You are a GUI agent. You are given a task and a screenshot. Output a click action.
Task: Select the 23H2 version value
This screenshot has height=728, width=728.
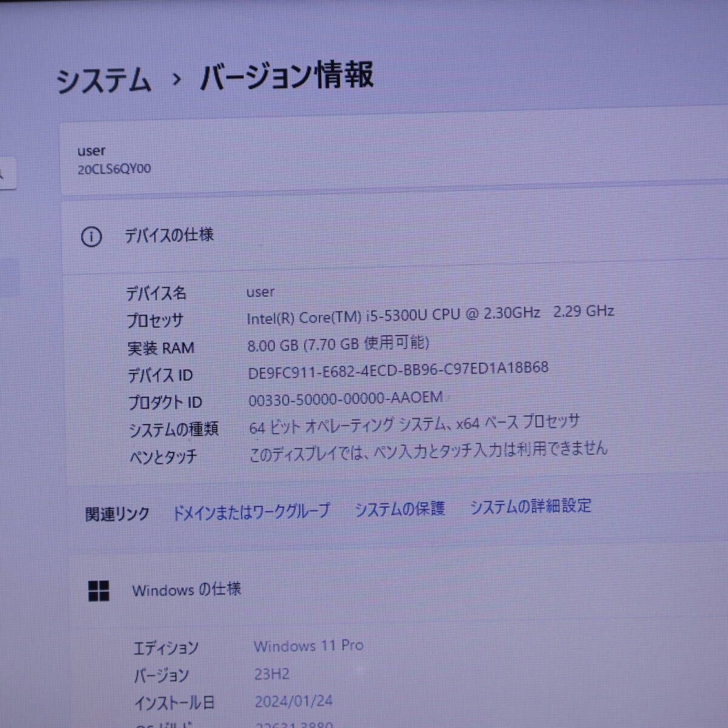coord(272,674)
